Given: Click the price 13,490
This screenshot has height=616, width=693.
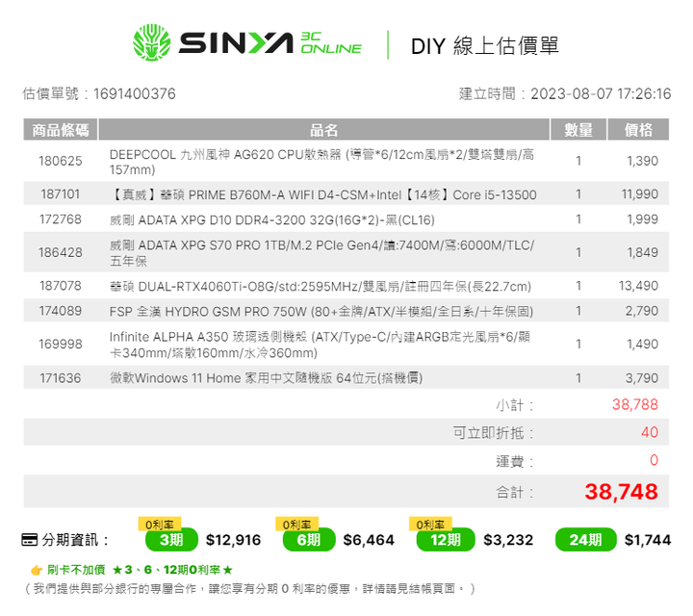Looking at the screenshot, I should [639, 286].
